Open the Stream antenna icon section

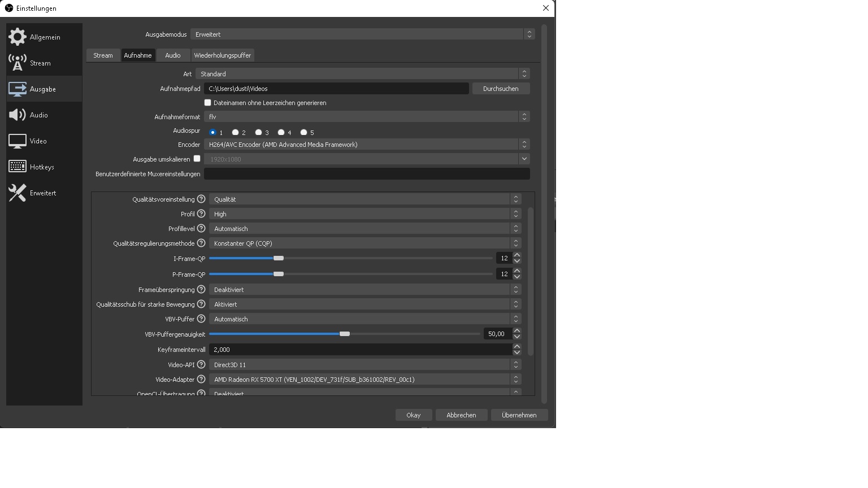(x=18, y=63)
